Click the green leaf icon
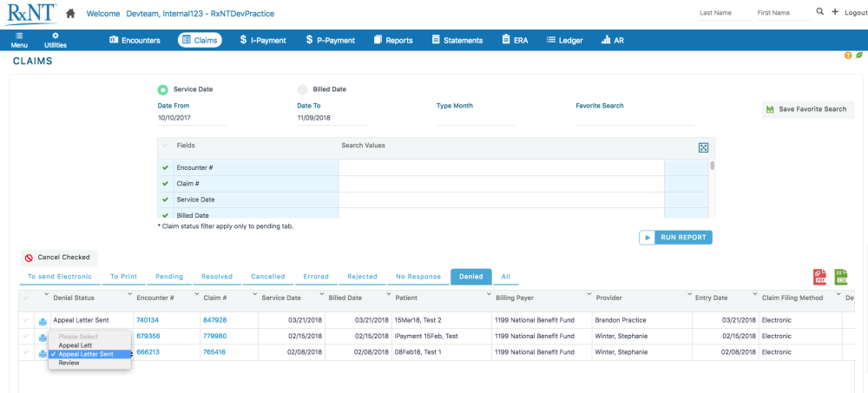 pos(859,56)
